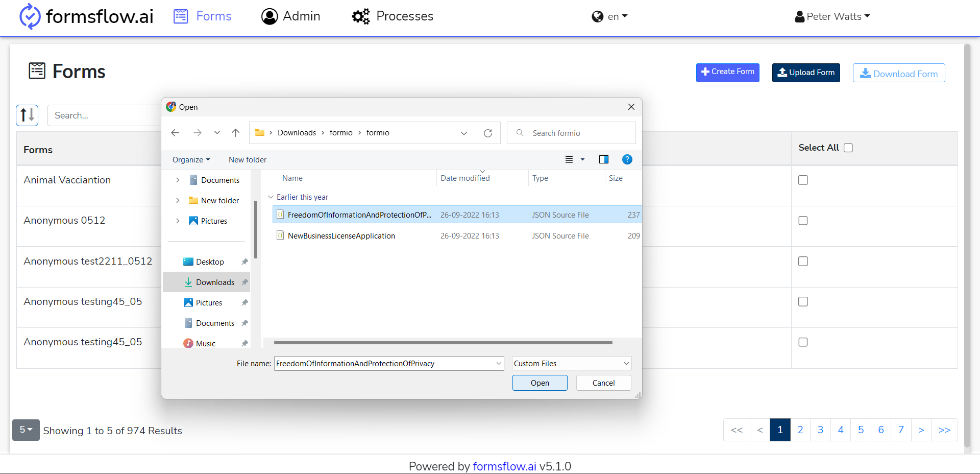
Task: Click the FreedomOfInformation JSON file icon
Action: [280, 215]
